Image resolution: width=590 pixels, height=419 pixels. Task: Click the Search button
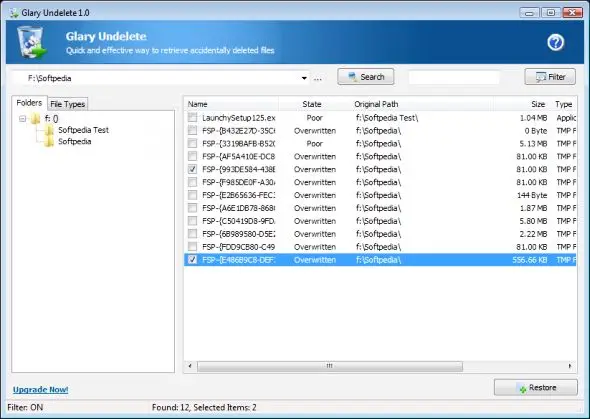coord(366,77)
